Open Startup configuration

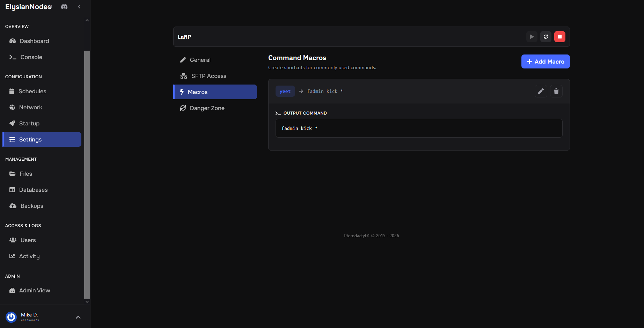pyautogui.click(x=42, y=123)
